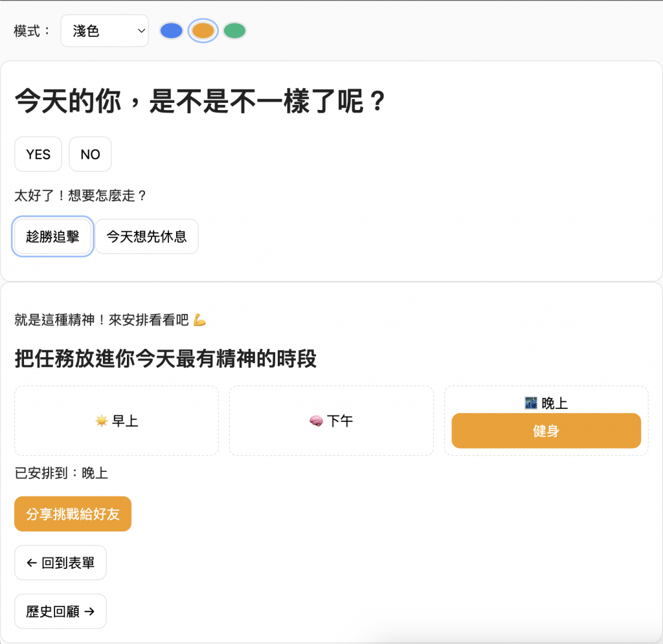Go back with ← 回到表單
Screen dimensions: 663x644
(60, 563)
